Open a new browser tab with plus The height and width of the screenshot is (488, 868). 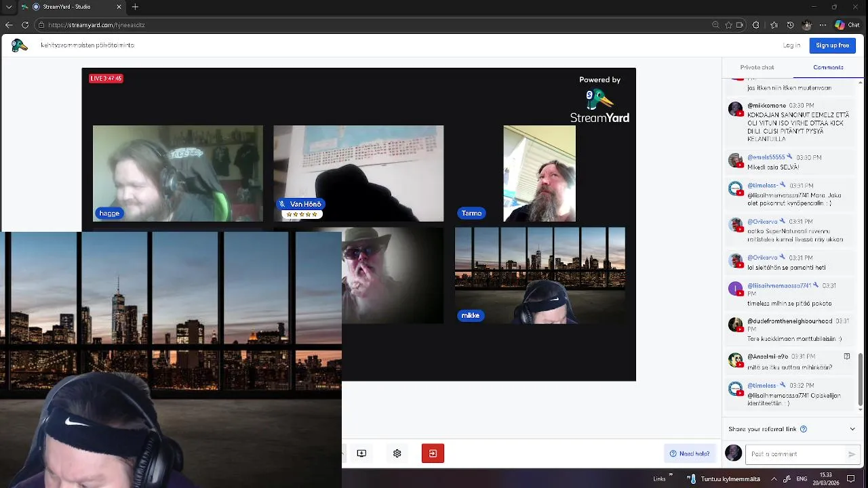pos(135,7)
